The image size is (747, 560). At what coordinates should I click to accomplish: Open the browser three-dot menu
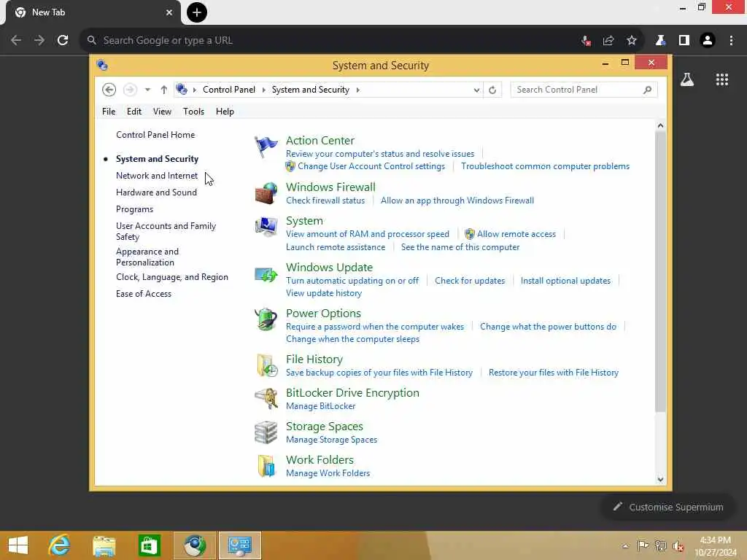click(731, 41)
